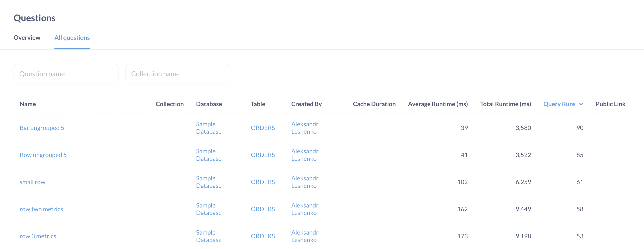Open Sample Database from the first row
The width and height of the screenshot is (644, 249).
click(x=209, y=128)
